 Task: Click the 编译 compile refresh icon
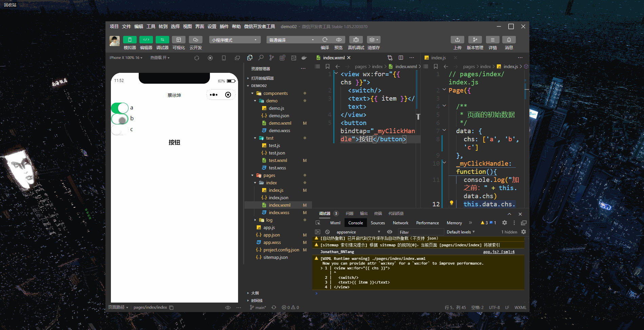325,40
